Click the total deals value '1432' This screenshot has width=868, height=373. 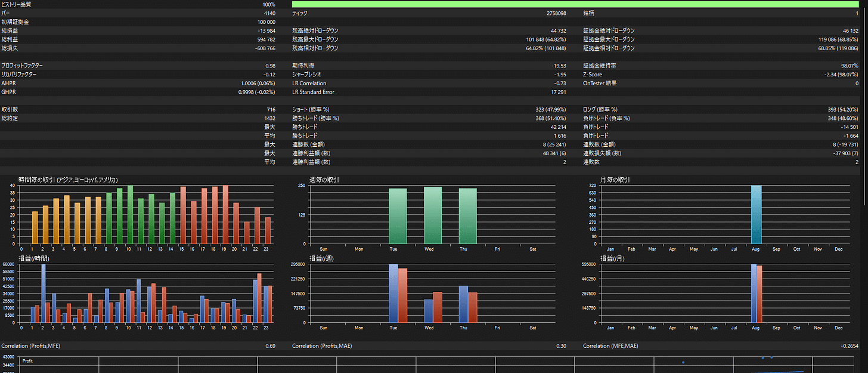tap(269, 118)
